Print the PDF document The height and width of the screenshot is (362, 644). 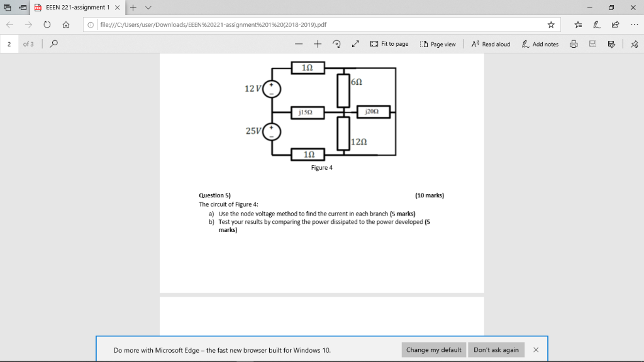coord(574,44)
